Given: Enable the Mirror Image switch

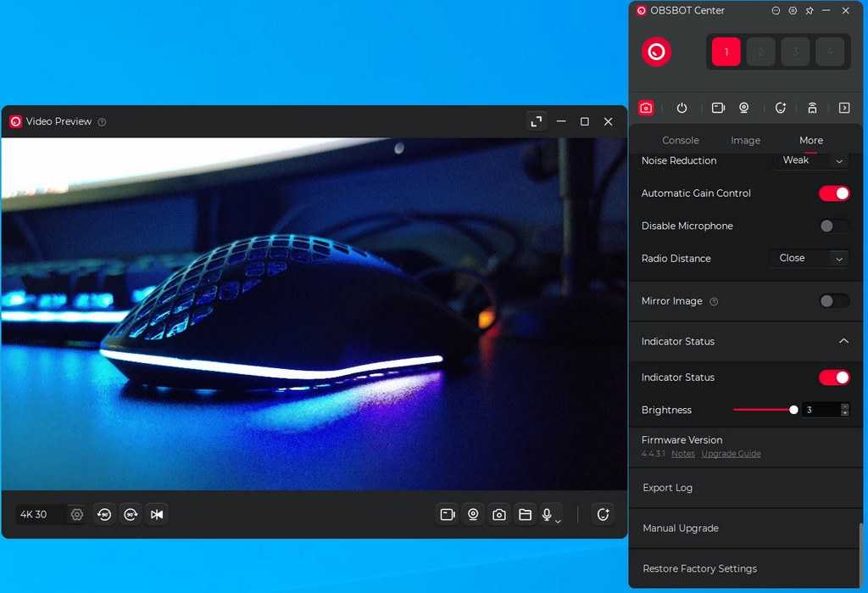Looking at the screenshot, I should pyautogui.click(x=834, y=301).
